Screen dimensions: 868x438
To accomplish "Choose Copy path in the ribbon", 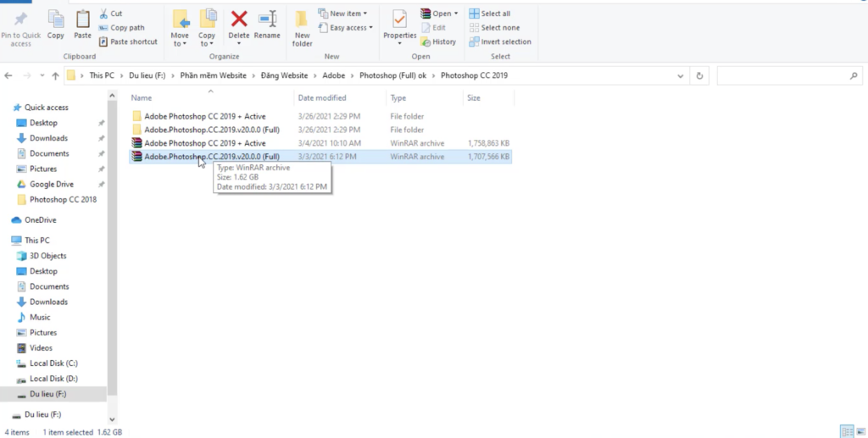I will pos(122,28).
